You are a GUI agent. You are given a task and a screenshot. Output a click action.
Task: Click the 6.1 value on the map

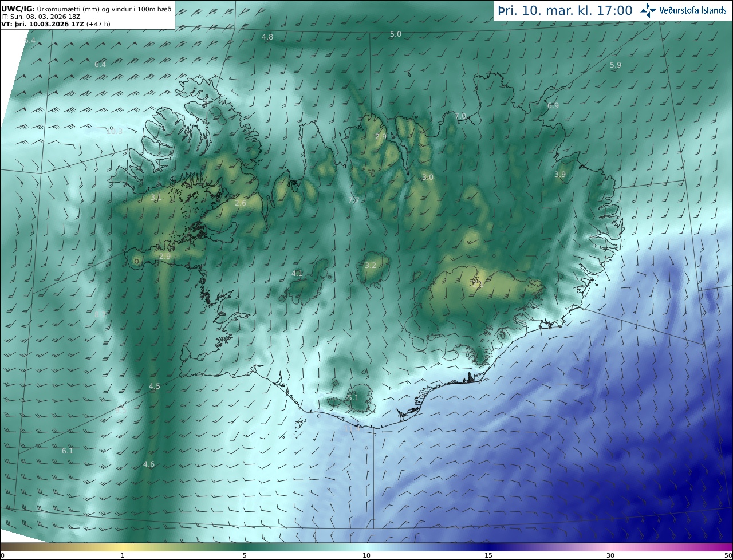68,451
